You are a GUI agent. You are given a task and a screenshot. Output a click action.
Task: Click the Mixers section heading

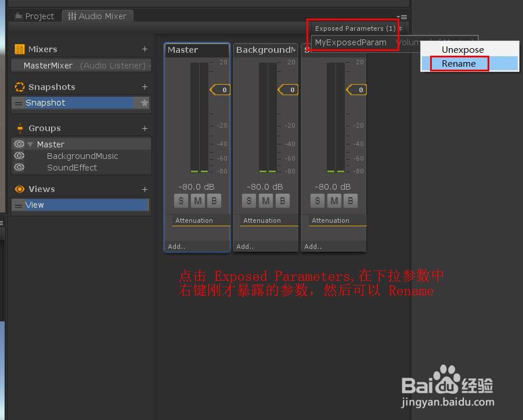click(43, 49)
